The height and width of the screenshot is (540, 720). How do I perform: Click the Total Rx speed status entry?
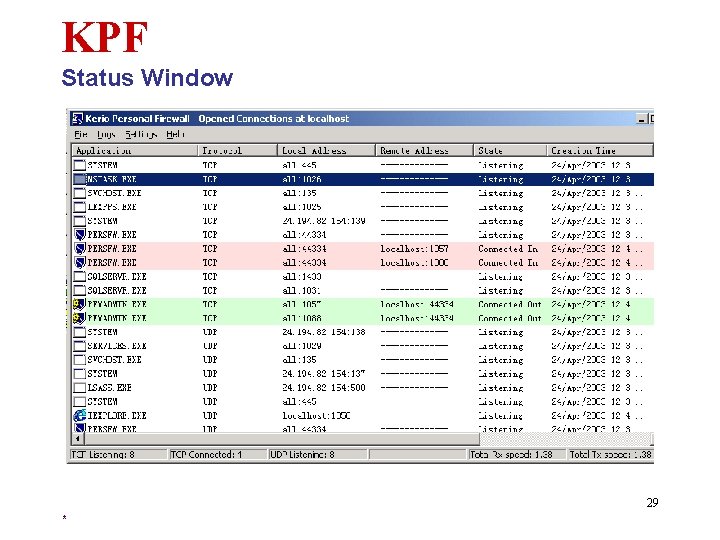517,455
